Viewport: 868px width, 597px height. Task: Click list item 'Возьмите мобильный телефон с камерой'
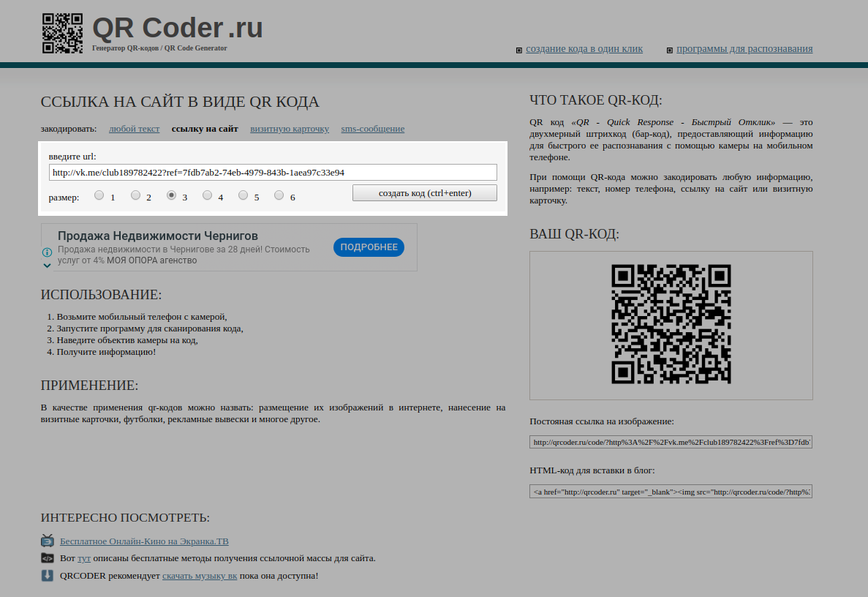pyautogui.click(x=142, y=317)
